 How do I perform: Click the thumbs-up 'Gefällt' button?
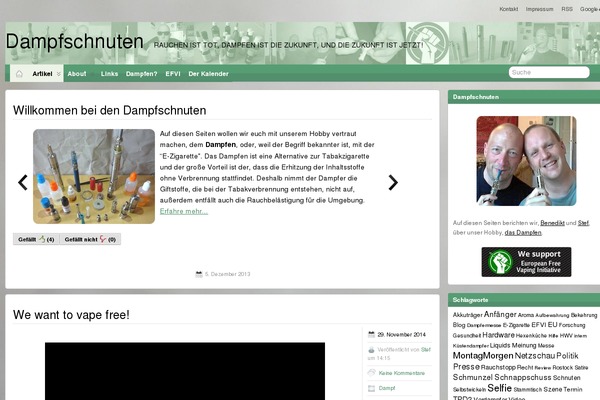(36, 239)
